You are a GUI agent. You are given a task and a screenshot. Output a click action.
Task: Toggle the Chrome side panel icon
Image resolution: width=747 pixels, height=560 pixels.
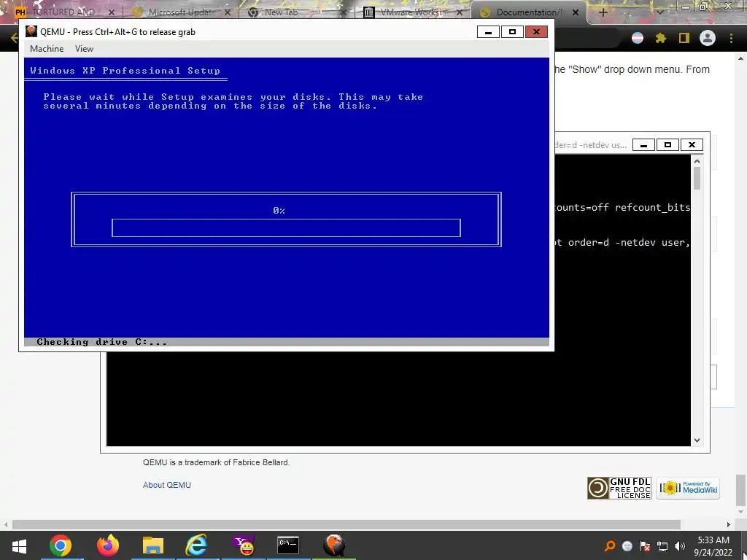[684, 38]
